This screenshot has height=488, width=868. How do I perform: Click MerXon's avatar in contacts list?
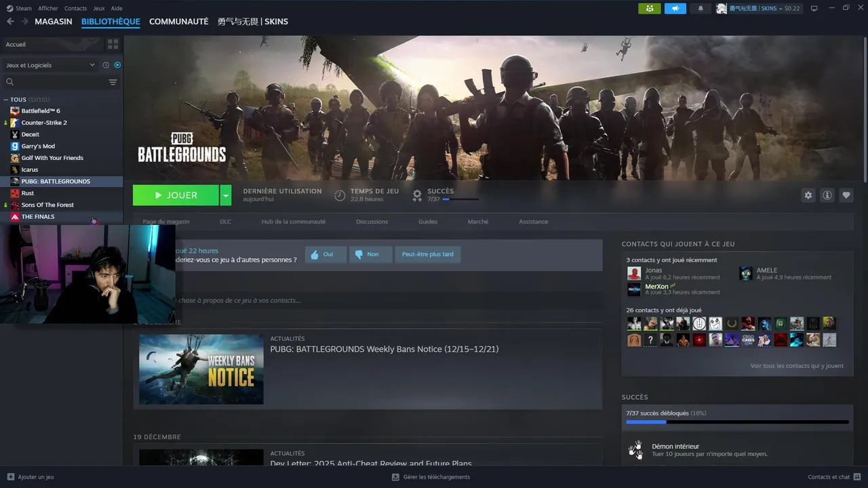(x=634, y=289)
